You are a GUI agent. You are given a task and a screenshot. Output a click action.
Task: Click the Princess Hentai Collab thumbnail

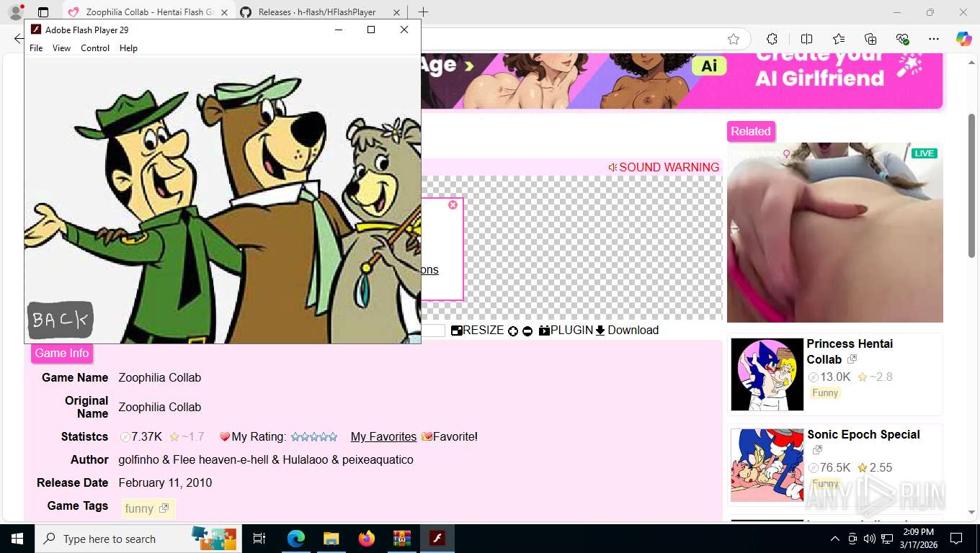(x=767, y=374)
